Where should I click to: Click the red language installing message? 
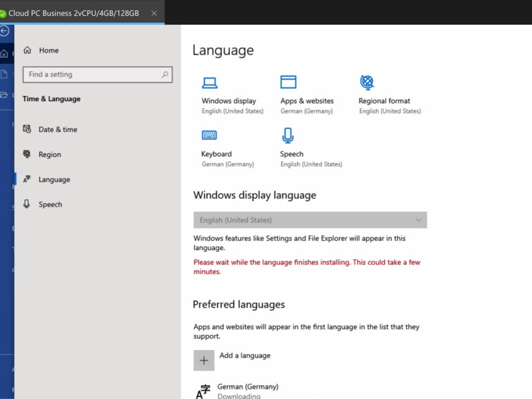[307, 266]
